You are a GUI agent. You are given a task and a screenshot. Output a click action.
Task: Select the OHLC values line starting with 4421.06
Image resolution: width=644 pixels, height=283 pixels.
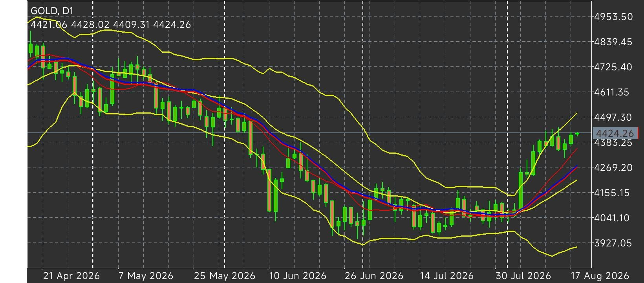coord(111,25)
